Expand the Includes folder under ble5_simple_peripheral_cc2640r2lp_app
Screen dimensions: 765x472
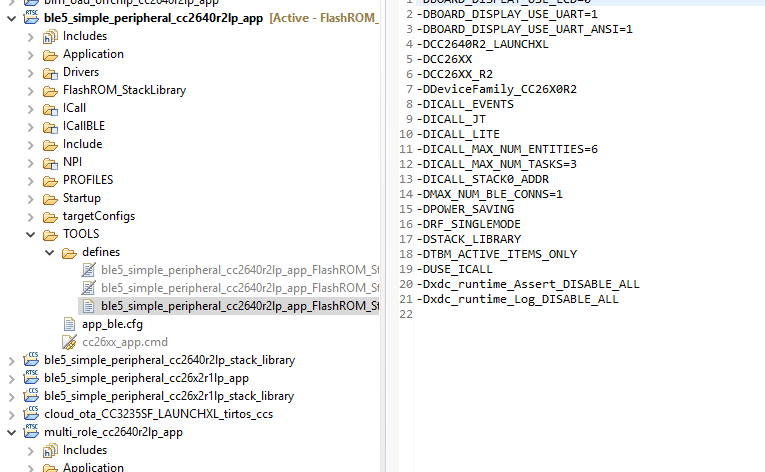(30, 37)
